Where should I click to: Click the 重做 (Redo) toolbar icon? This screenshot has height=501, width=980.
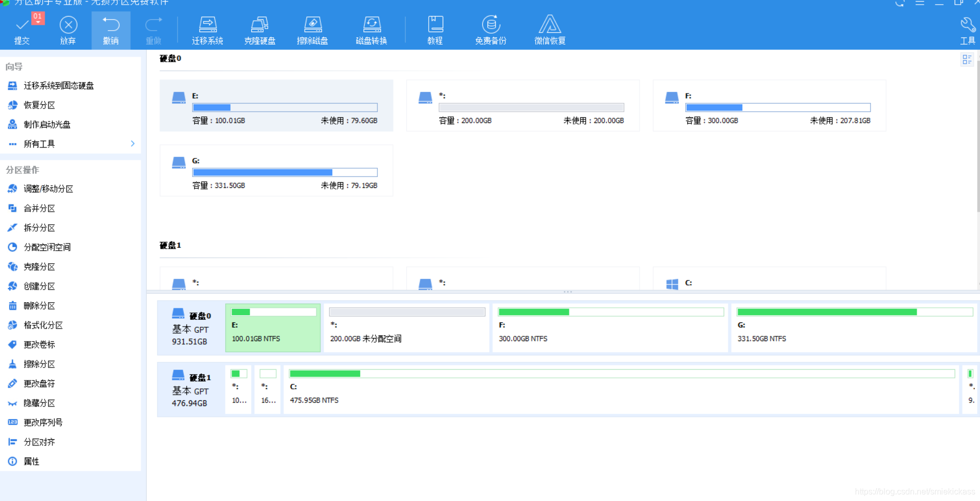pyautogui.click(x=154, y=31)
